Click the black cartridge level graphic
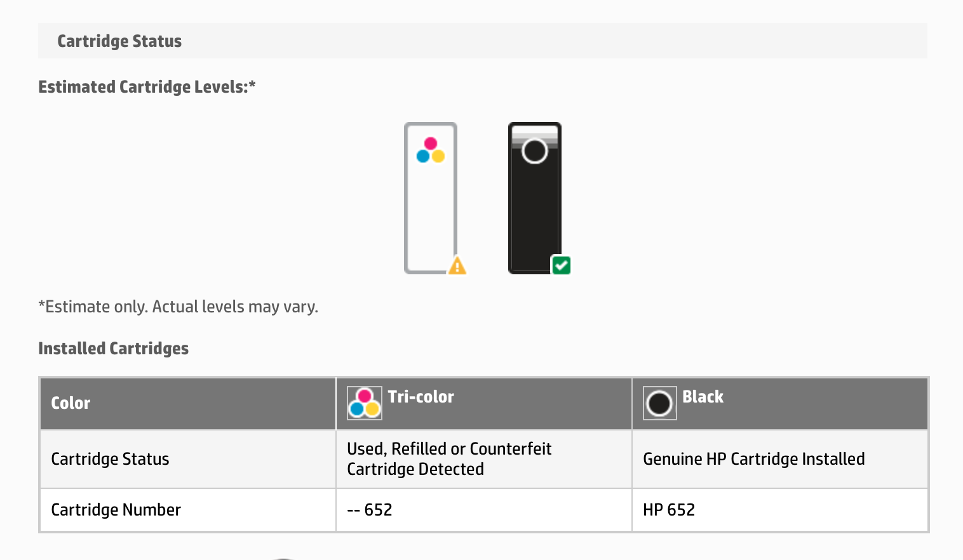 [534, 197]
